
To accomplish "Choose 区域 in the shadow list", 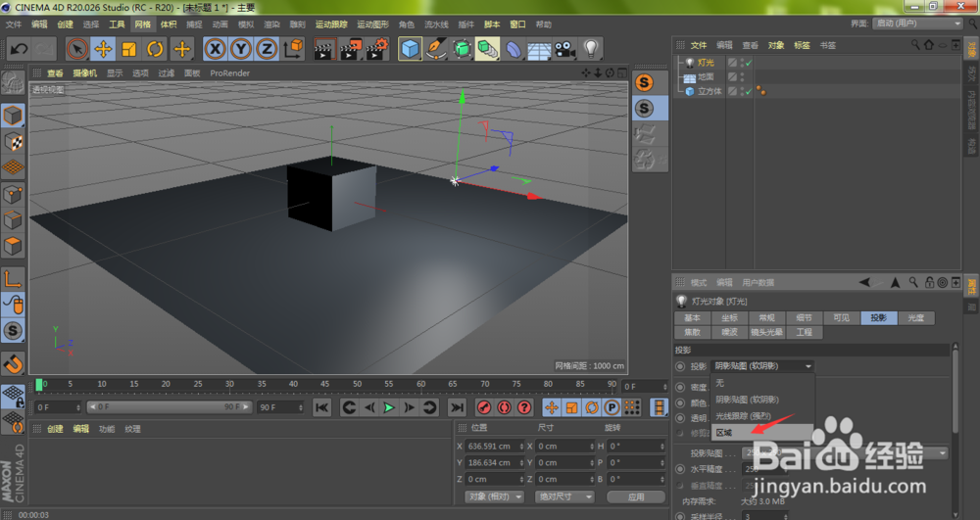I will [x=762, y=432].
